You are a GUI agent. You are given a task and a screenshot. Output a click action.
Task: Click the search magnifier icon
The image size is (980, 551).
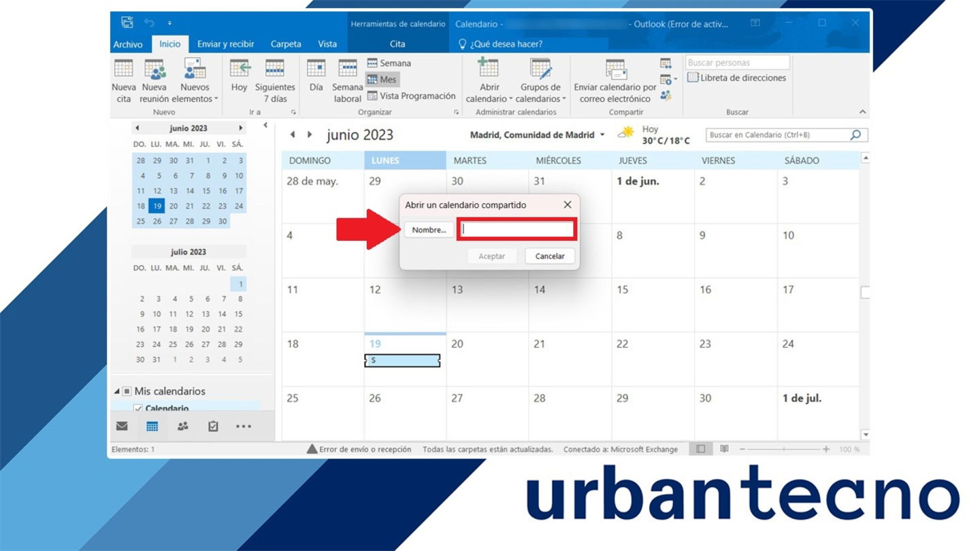pos(856,135)
